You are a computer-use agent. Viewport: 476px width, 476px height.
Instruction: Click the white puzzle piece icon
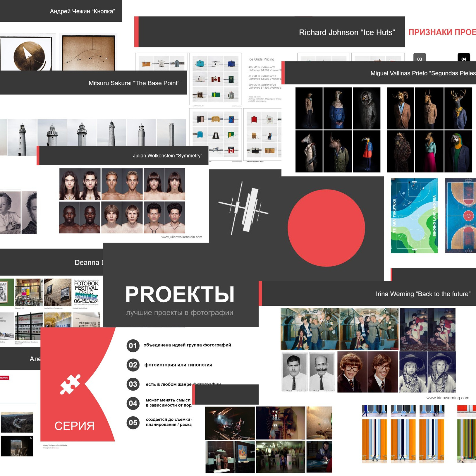(x=70, y=384)
